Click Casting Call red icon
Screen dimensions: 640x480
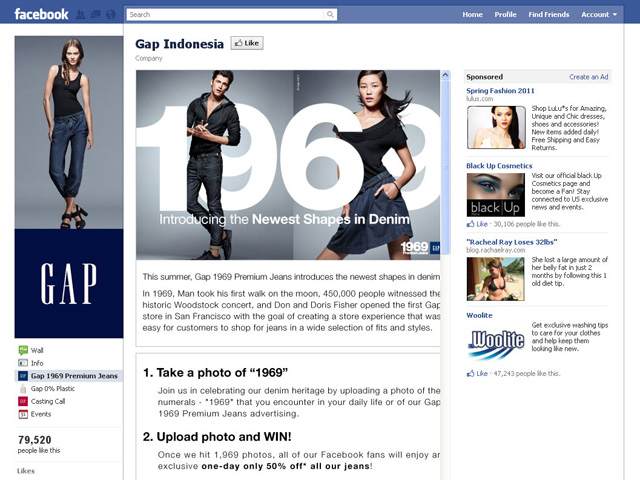click(23, 401)
